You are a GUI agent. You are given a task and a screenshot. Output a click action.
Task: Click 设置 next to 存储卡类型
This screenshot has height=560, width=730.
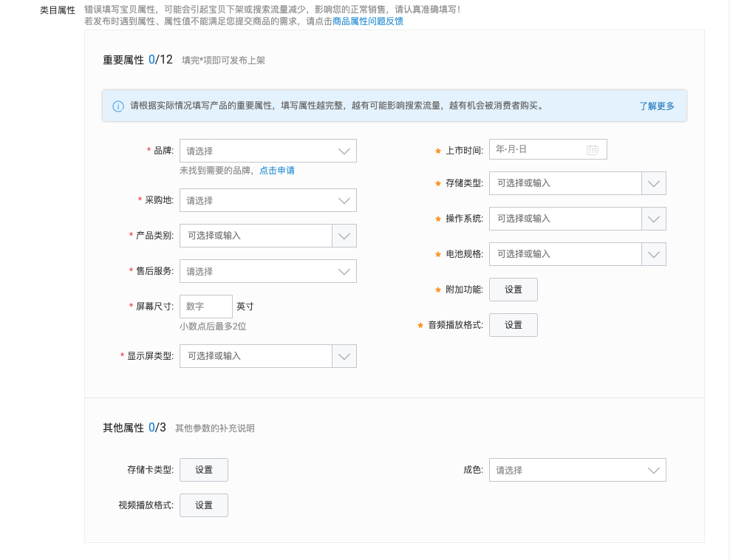click(203, 469)
